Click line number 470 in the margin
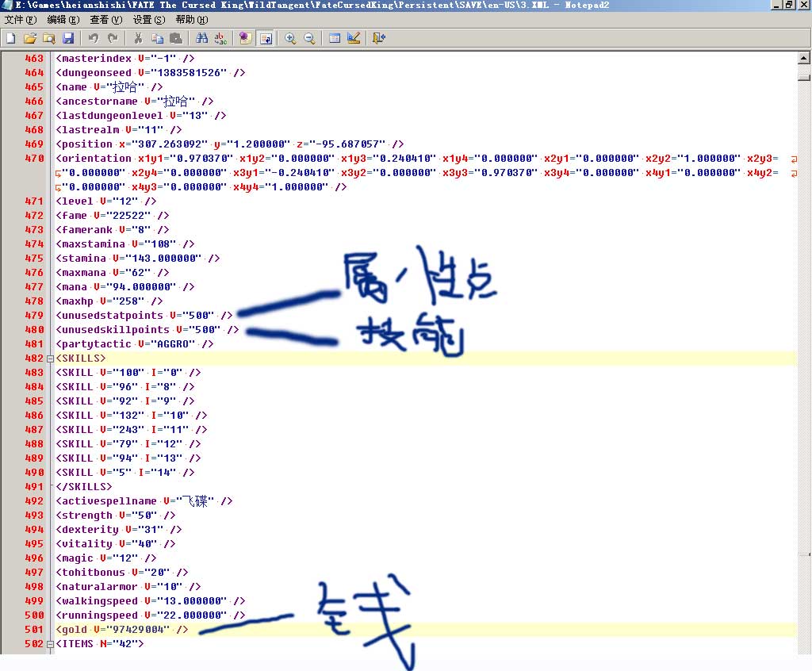This screenshot has height=671, width=812. pos(34,159)
